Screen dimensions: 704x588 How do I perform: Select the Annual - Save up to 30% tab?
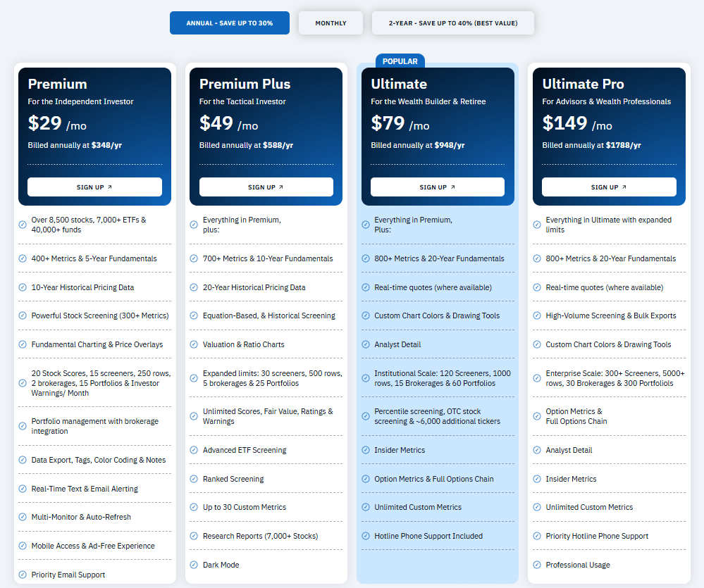click(x=230, y=23)
